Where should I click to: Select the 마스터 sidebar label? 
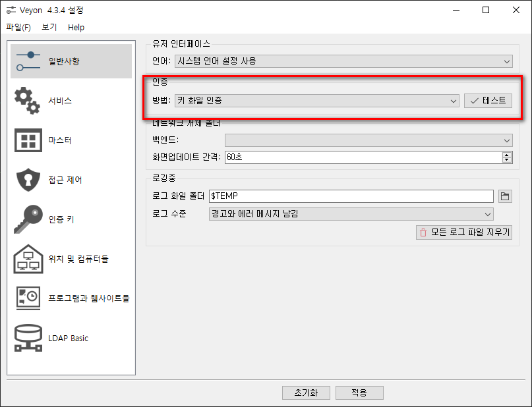[60, 140]
